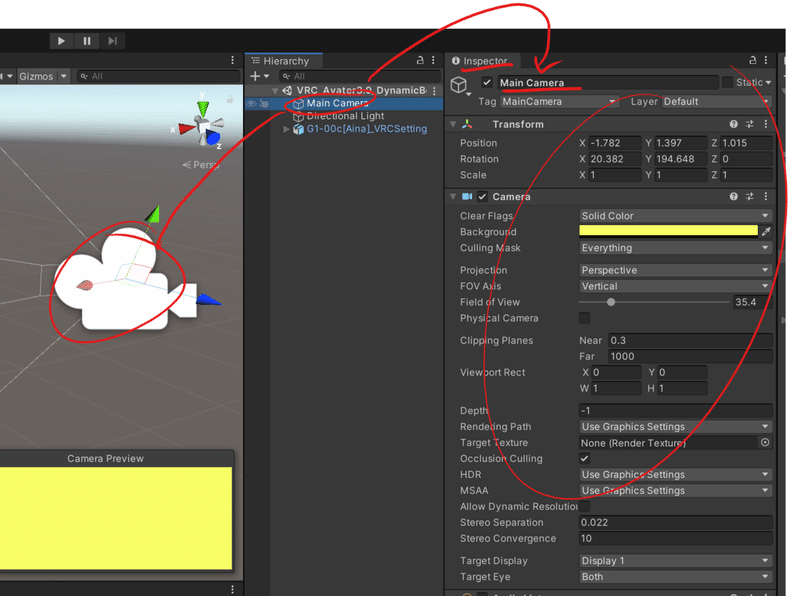Click the Field of View 35.4 value field
Viewport: 800px width, 596px height.
[753, 302]
